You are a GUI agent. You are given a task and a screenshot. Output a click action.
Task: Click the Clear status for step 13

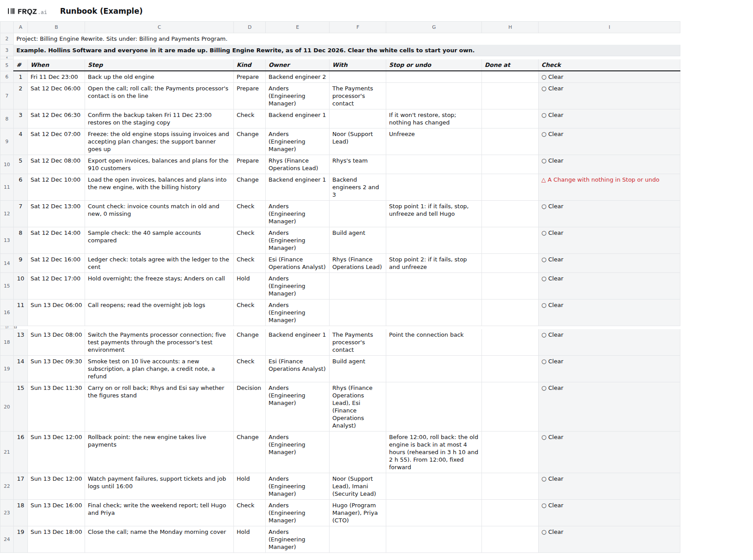pyautogui.click(x=552, y=335)
